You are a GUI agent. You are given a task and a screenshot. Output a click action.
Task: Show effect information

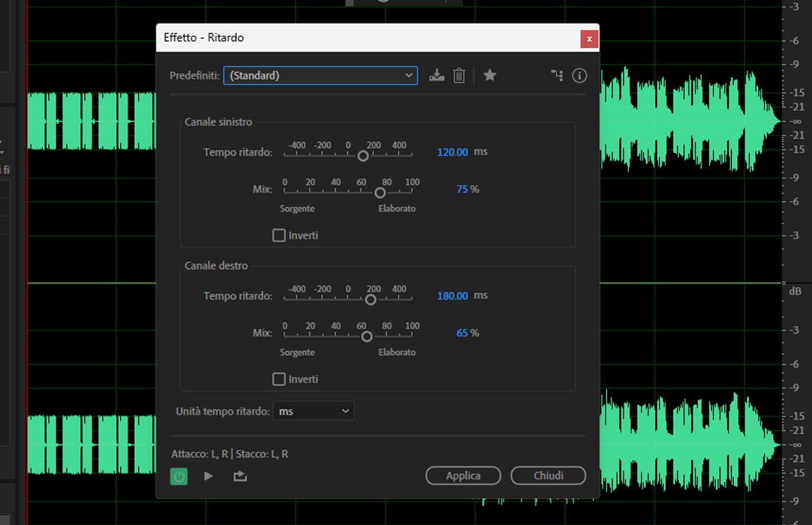(579, 75)
